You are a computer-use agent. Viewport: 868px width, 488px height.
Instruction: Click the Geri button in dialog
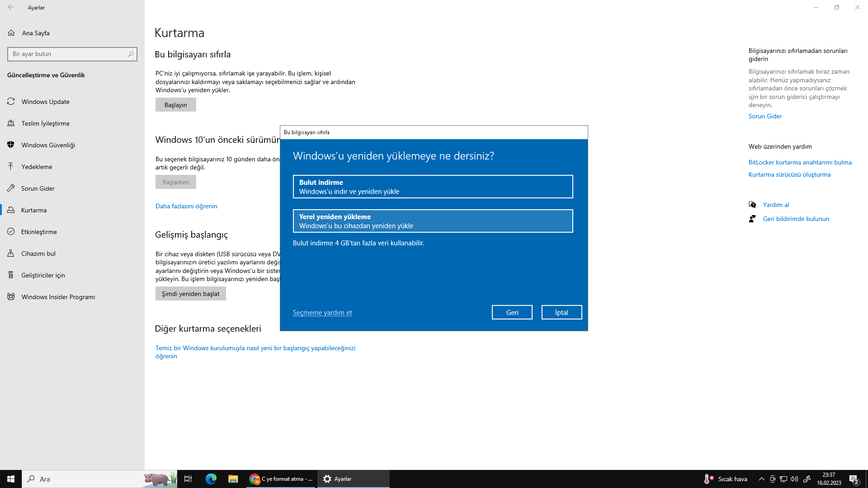click(x=512, y=312)
